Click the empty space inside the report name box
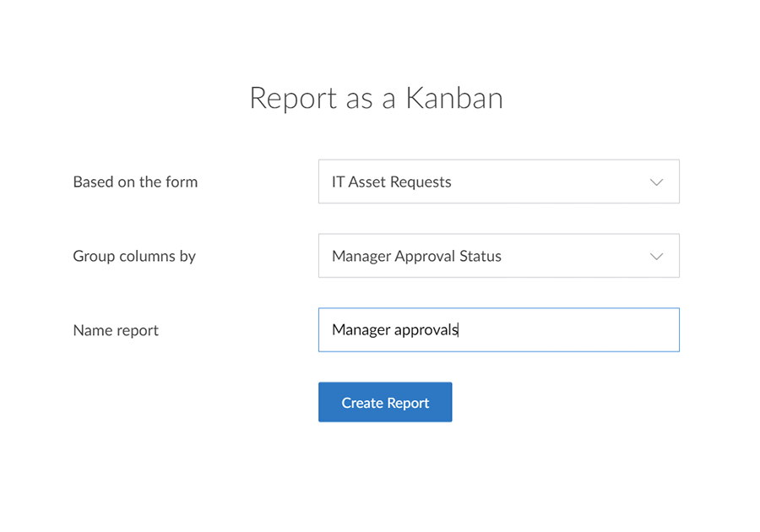Image resolution: width=760 pixels, height=532 pixels. 567,330
